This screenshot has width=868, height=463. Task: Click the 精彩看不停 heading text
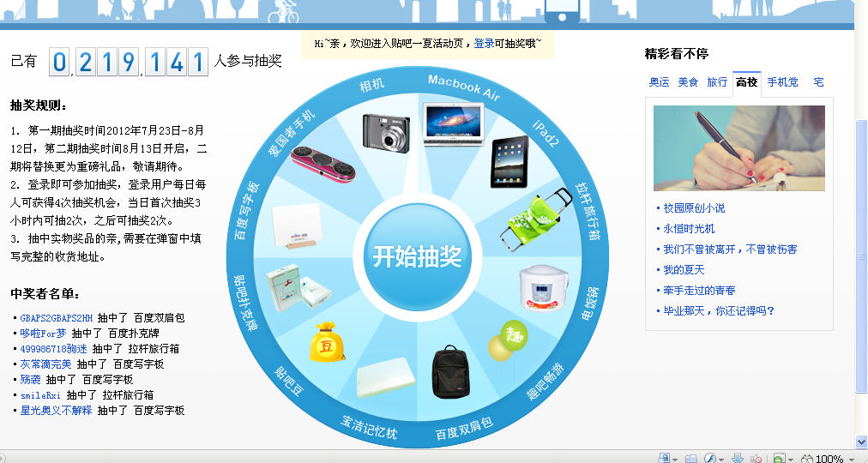tap(677, 54)
